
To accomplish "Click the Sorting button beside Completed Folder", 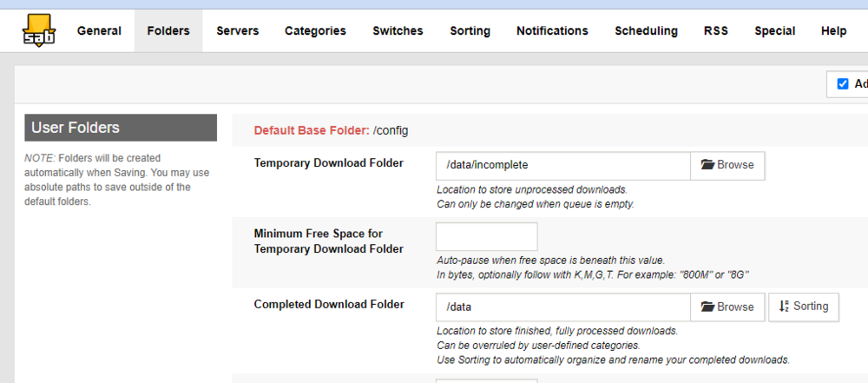I will (804, 307).
